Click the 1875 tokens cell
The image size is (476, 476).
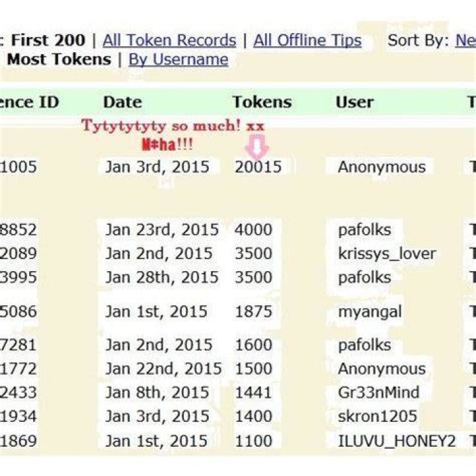pos(253,312)
